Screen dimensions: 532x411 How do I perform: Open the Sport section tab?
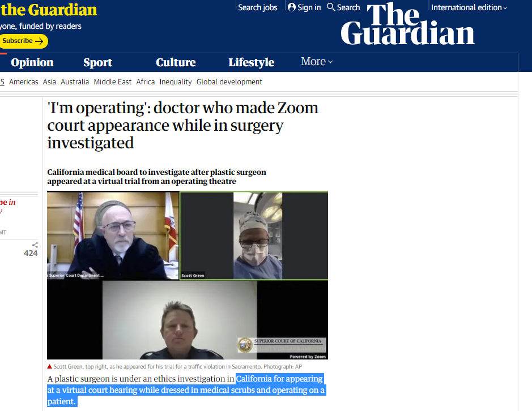[97, 62]
